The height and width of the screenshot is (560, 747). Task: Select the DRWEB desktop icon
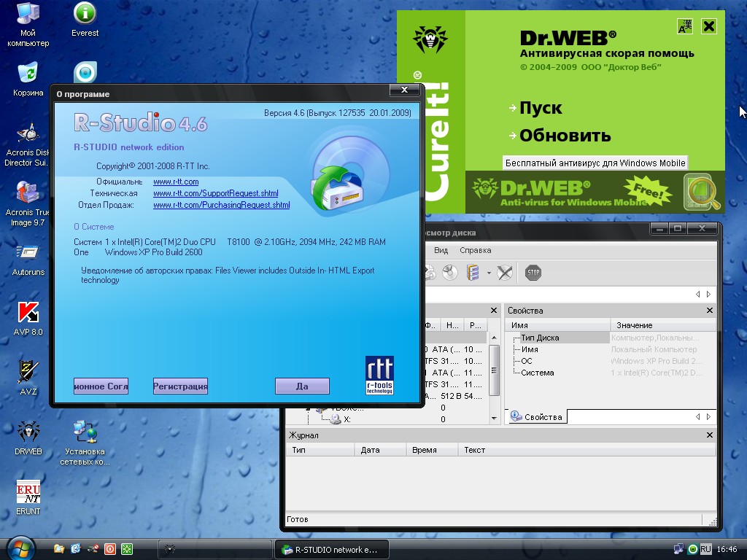pos(28,437)
